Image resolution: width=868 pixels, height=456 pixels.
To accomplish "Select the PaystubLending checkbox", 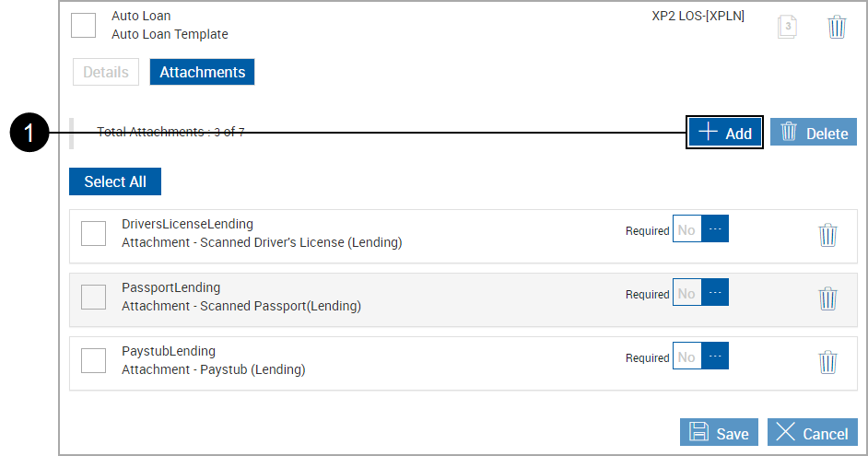I will [x=93, y=361].
